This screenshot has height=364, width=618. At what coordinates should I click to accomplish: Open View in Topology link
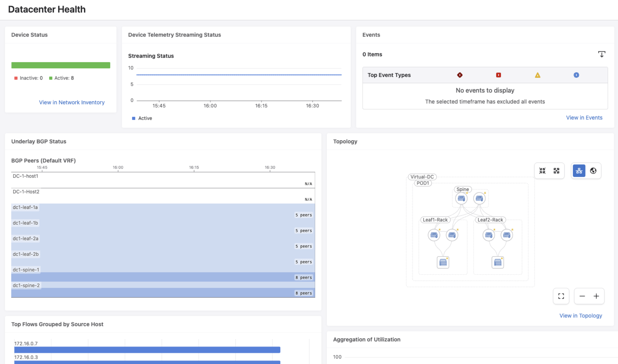[581, 316]
